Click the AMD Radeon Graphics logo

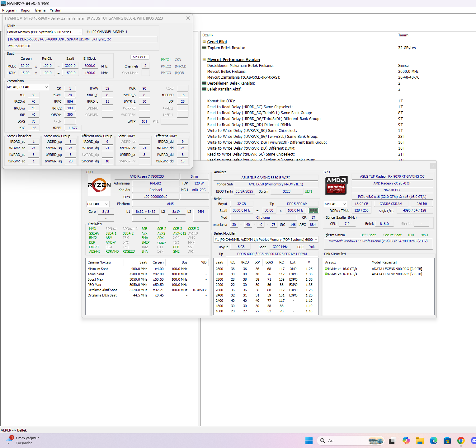pos(336,185)
